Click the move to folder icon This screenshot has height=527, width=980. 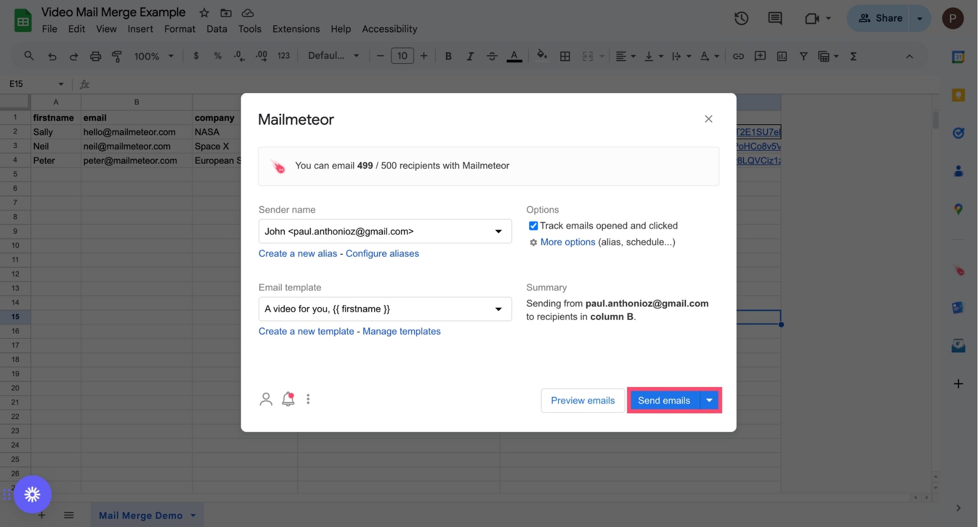click(226, 13)
